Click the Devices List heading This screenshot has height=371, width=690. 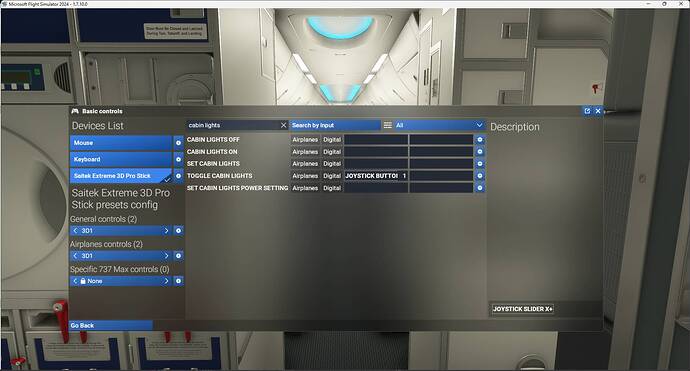pyautogui.click(x=98, y=126)
